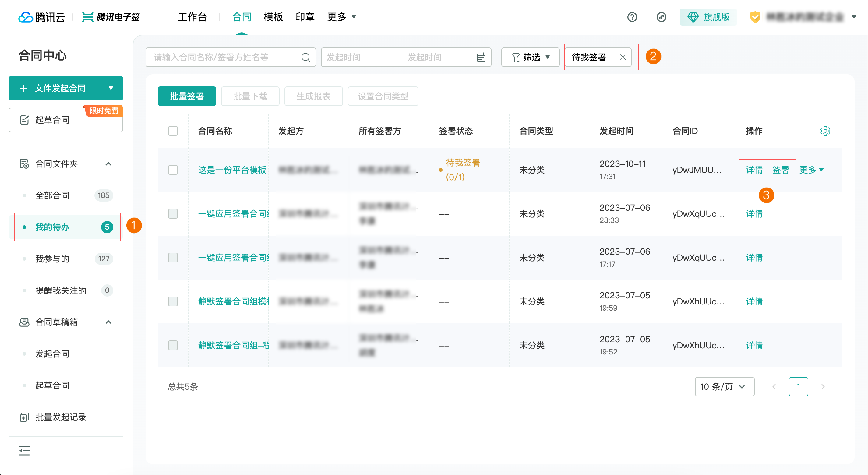868x475 pixels.
Task: Open the 10条/页 page size dropdown
Action: 725,386
